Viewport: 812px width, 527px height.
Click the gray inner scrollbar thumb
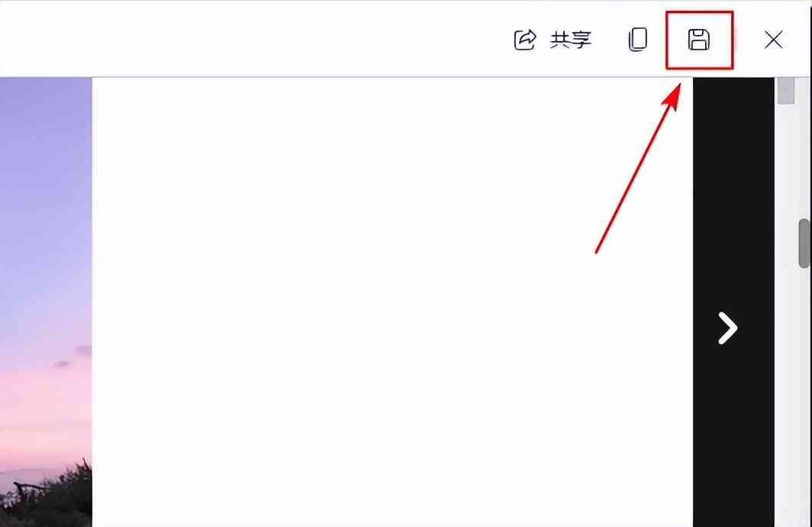785,91
